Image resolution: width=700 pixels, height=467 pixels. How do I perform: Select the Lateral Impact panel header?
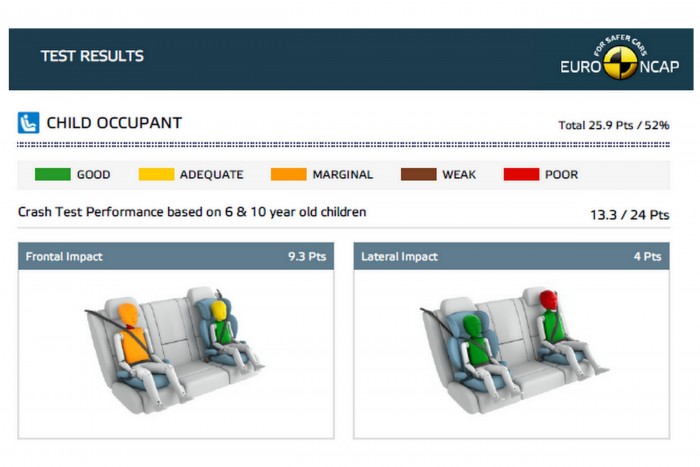tap(510, 257)
